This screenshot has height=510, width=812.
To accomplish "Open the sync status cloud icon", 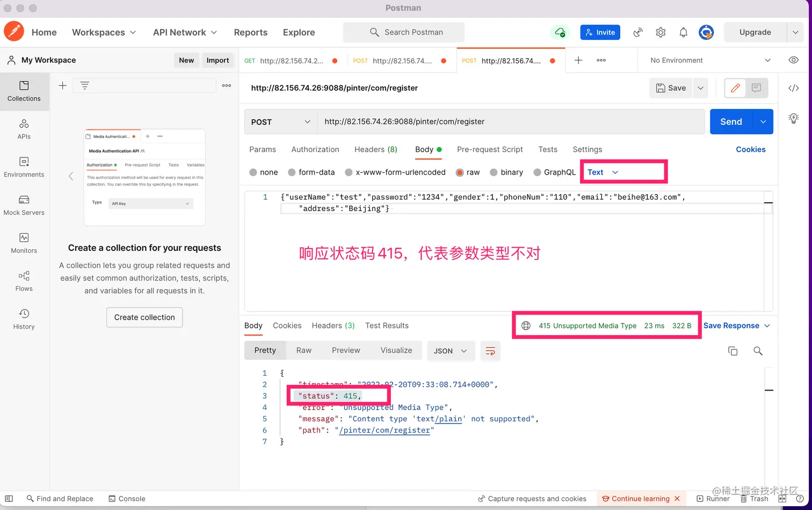I will (x=560, y=32).
